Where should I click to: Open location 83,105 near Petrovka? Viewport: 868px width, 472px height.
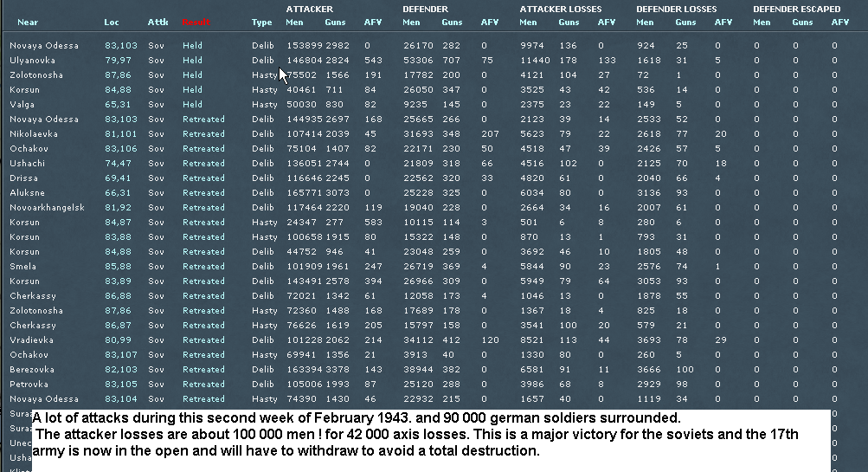pyautogui.click(x=120, y=384)
